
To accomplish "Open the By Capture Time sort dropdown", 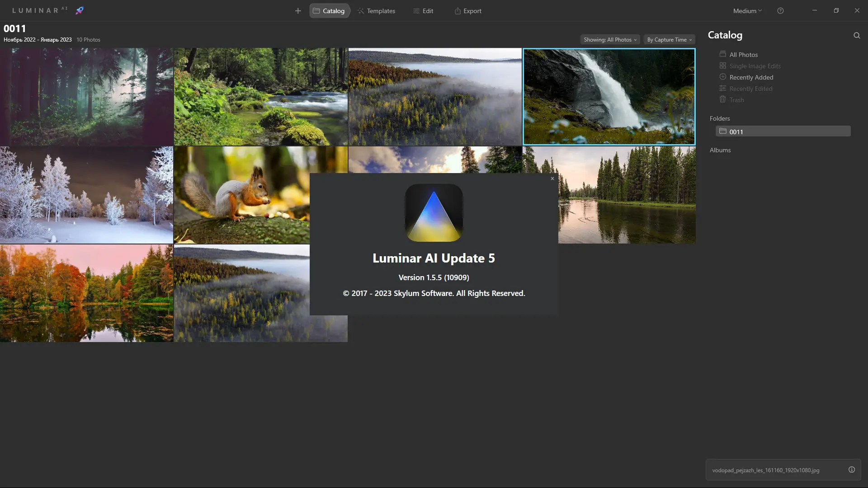I will coord(669,40).
